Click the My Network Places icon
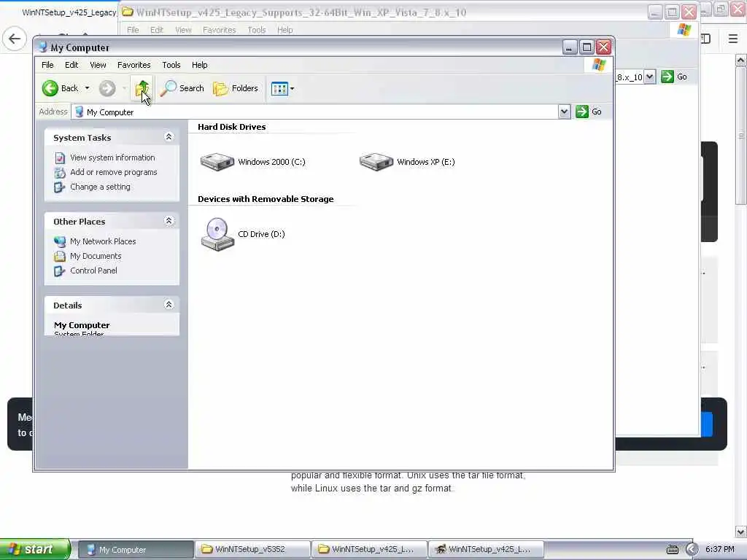This screenshot has height=560, width=747. pyautogui.click(x=60, y=241)
